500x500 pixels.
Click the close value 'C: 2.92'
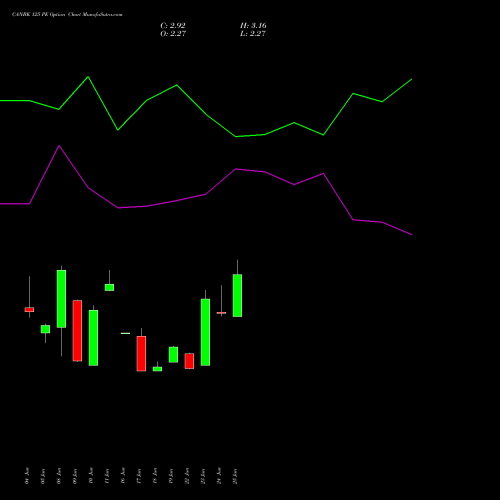click(x=173, y=25)
